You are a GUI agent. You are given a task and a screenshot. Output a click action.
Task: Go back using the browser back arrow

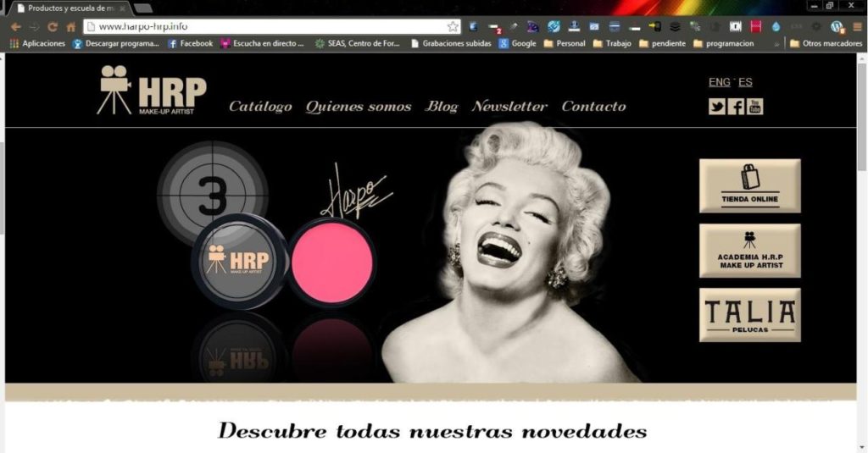click(15, 27)
